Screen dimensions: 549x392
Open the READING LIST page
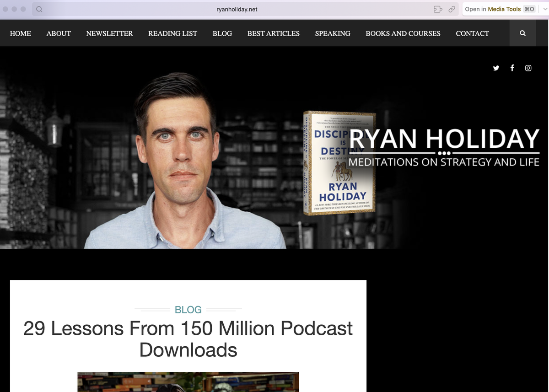[x=172, y=33]
